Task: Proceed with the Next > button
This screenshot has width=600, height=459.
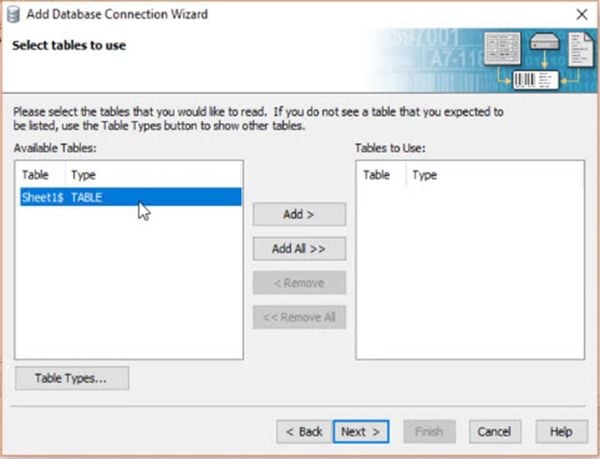Action: click(x=360, y=432)
